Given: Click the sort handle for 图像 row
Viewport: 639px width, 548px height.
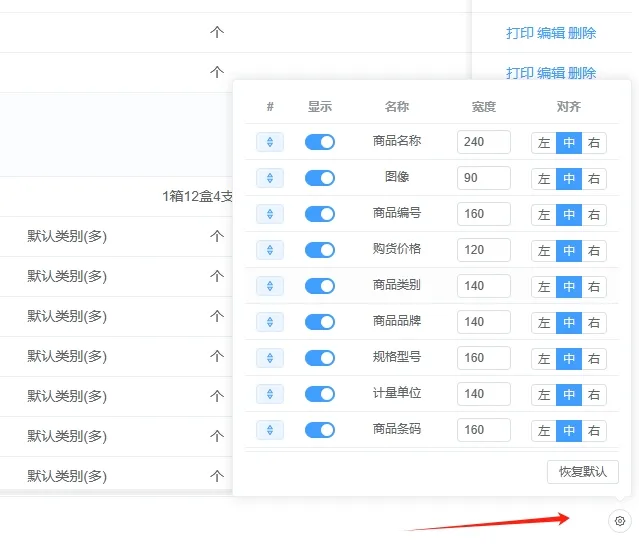Looking at the screenshot, I should click(x=270, y=178).
